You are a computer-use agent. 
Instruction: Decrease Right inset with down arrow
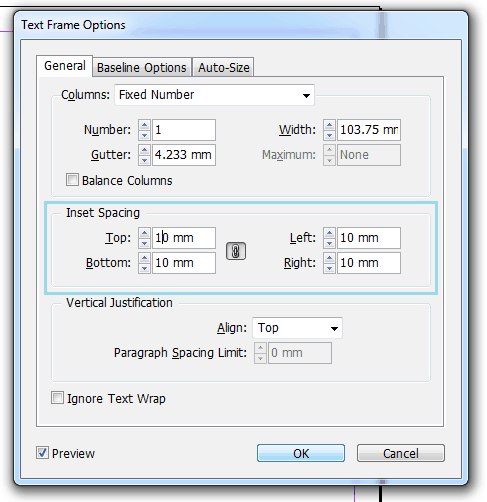pyautogui.click(x=329, y=268)
